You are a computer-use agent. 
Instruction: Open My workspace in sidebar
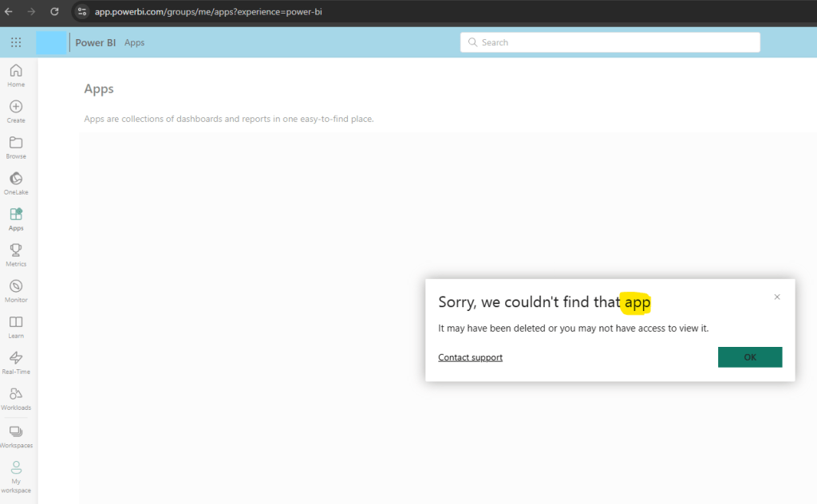click(x=16, y=476)
